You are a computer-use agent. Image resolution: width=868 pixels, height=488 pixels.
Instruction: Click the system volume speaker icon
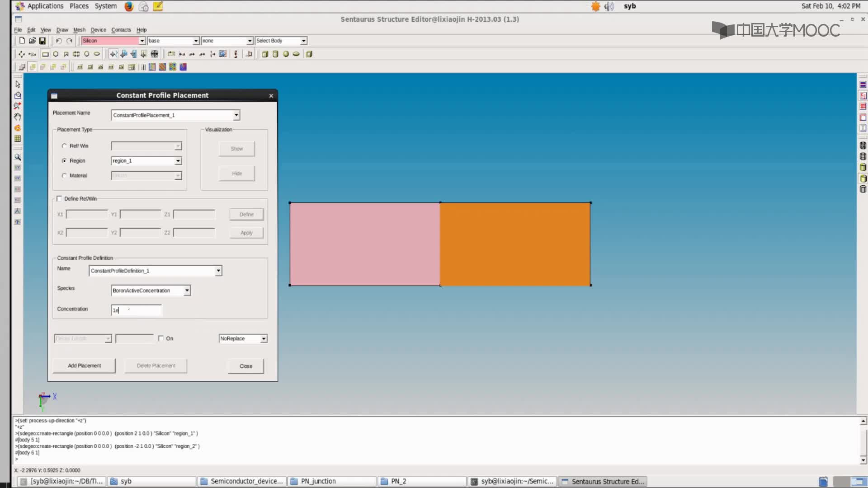pos(609,6)
